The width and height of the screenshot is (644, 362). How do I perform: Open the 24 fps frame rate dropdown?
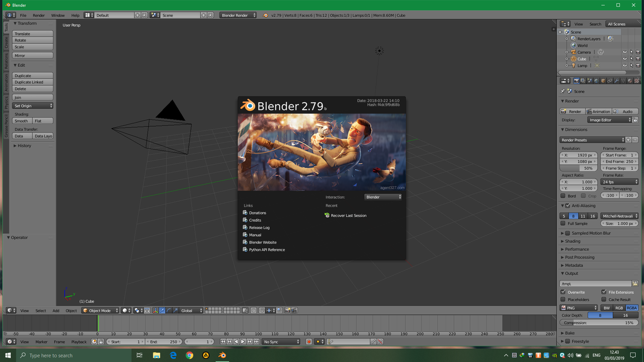pyautogui.click(x=620, y=182)
